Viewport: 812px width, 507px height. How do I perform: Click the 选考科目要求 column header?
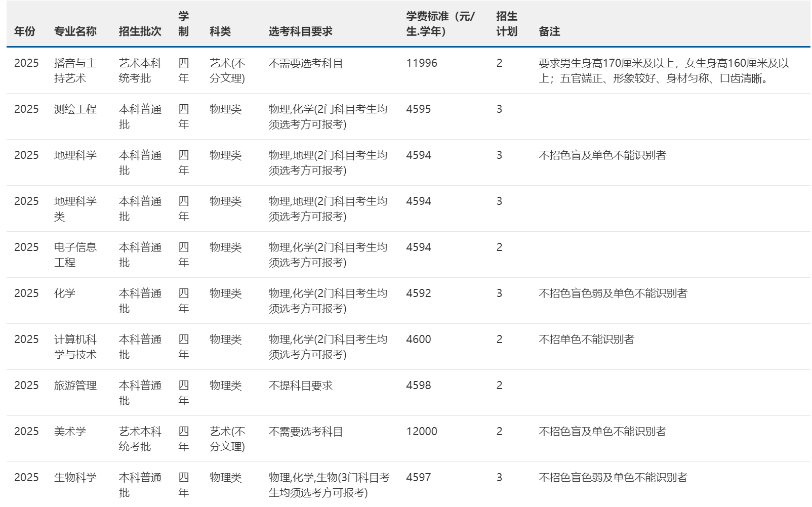tap(300, 31)
